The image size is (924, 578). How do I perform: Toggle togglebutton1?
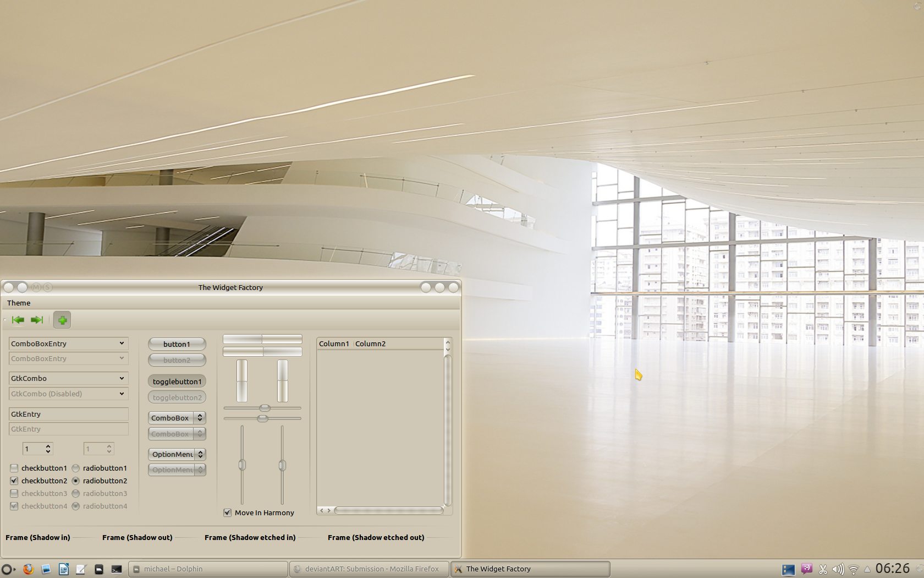pos(177,381)
